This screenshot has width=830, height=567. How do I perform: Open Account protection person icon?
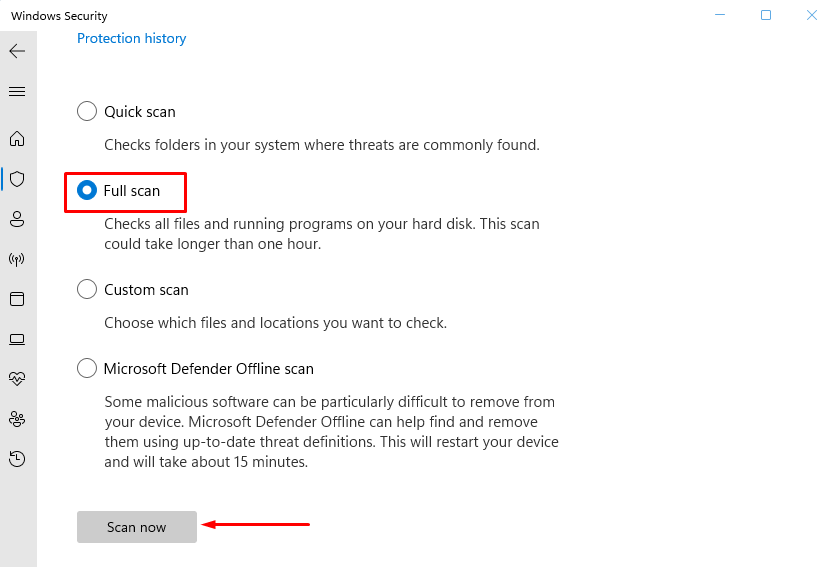(x=17, y=219)
